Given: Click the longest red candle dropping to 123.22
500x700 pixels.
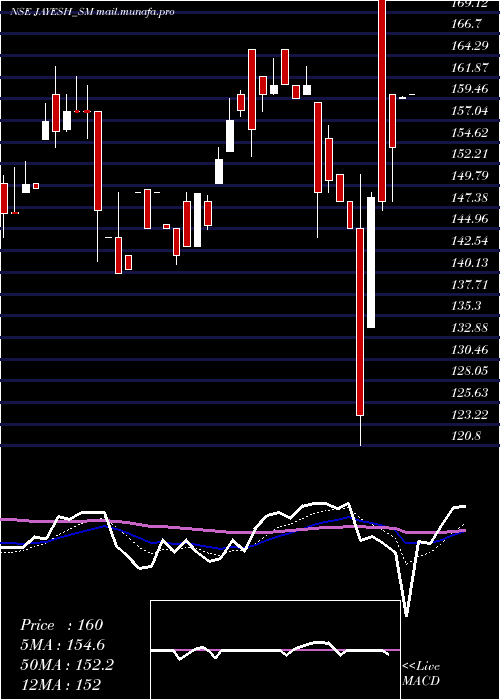Looking at the screenshot, I should click(x=360, y=321).
